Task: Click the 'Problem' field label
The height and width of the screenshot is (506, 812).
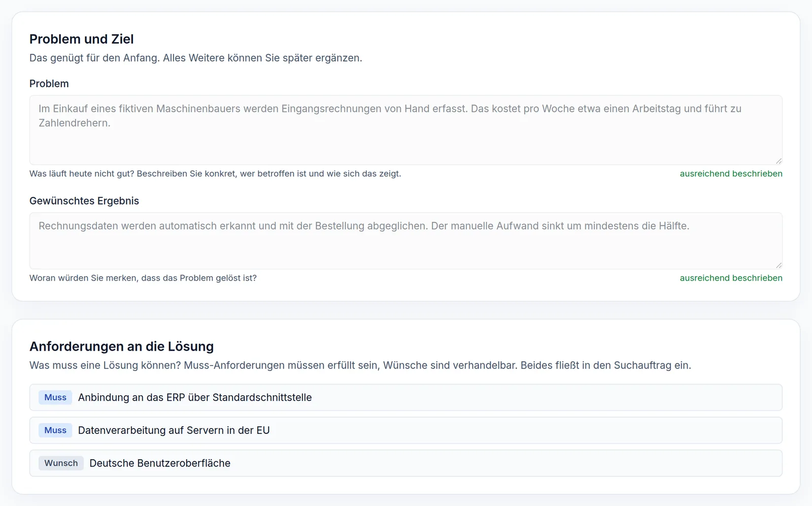Action: pyautogui.click(x=49, y=84)
